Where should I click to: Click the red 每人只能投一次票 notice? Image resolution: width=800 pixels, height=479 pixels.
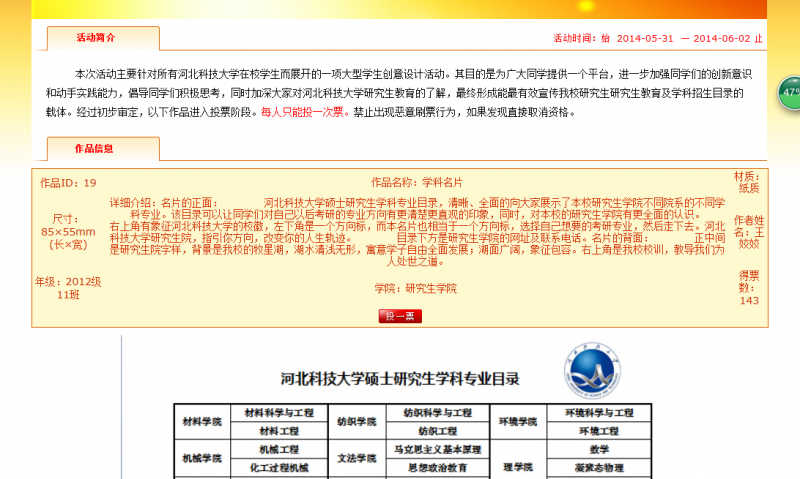pos(305,112)
